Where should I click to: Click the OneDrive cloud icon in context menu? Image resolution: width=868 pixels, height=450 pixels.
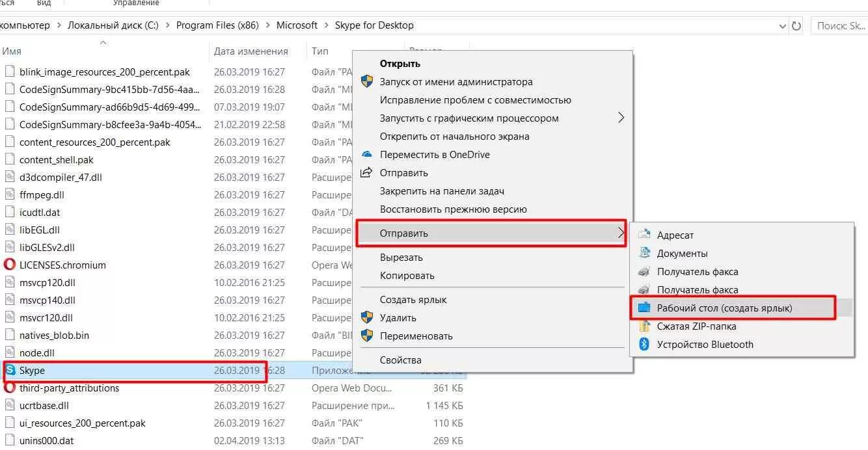[367, 155]
